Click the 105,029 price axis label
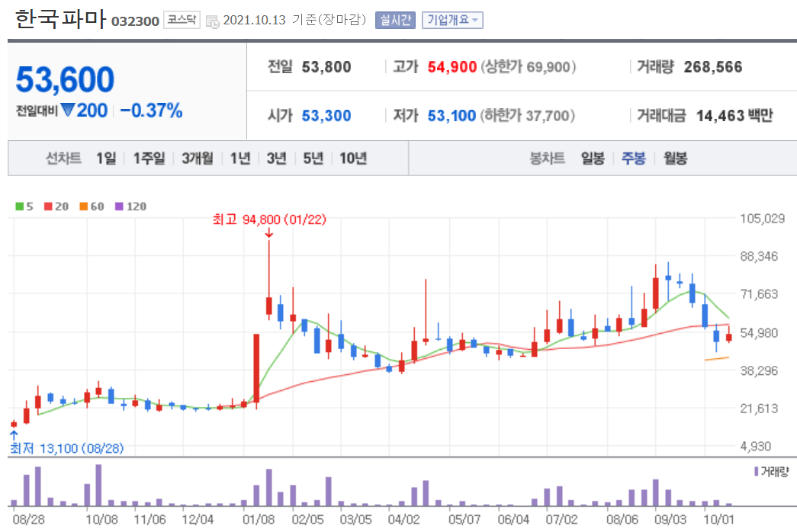 [763, 219]
